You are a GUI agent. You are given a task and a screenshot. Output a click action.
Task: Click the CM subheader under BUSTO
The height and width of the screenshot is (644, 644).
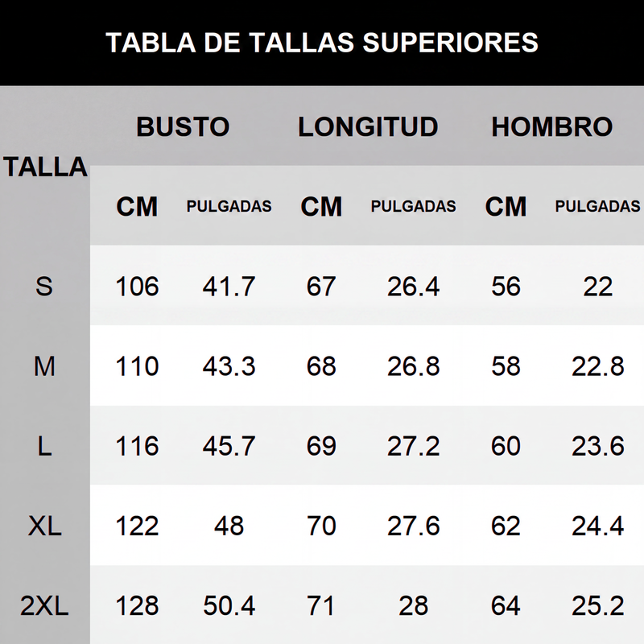coord(137,207)
